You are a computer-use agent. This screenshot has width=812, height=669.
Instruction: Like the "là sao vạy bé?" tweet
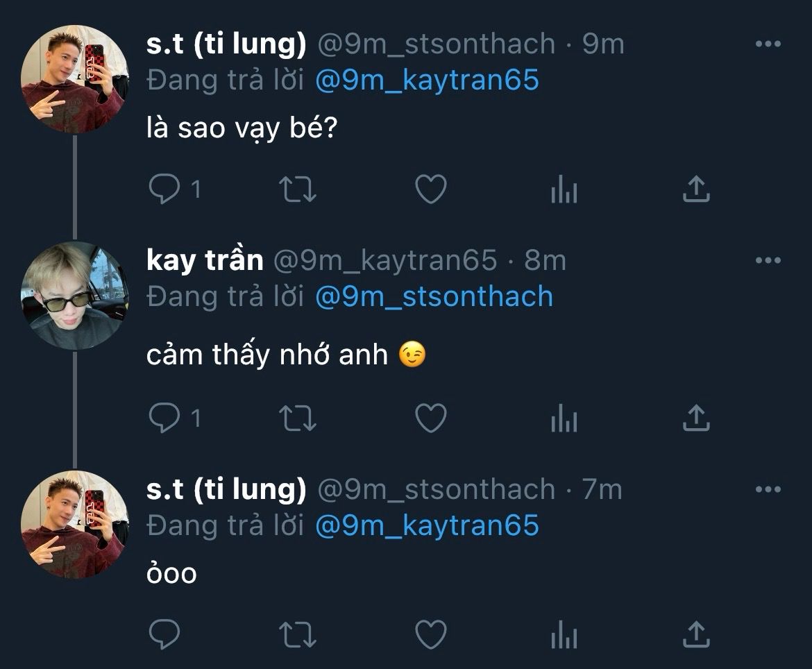point(430,189)
